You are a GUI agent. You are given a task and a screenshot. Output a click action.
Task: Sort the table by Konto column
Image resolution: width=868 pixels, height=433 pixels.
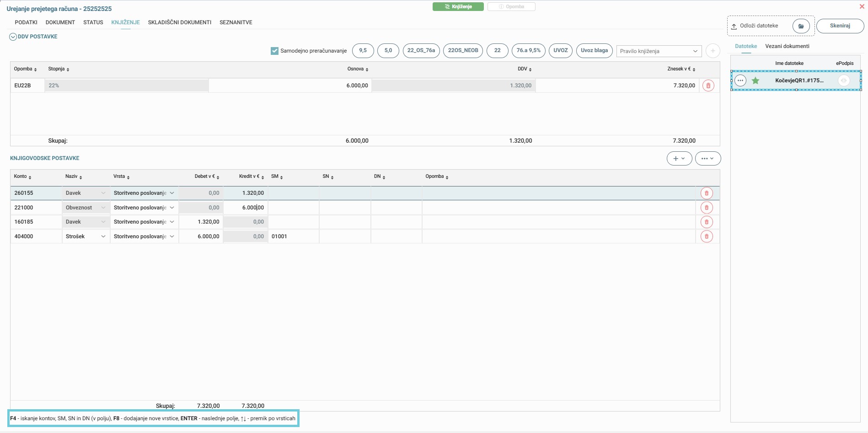22,176
